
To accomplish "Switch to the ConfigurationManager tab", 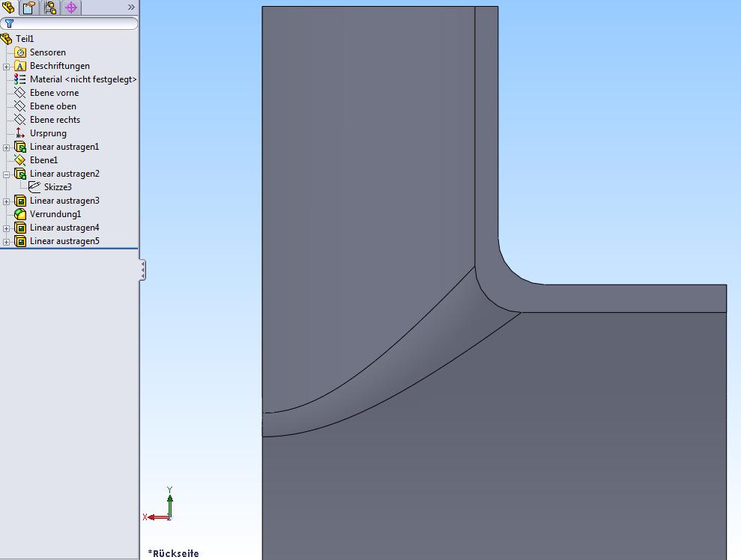I will [50, 7].
